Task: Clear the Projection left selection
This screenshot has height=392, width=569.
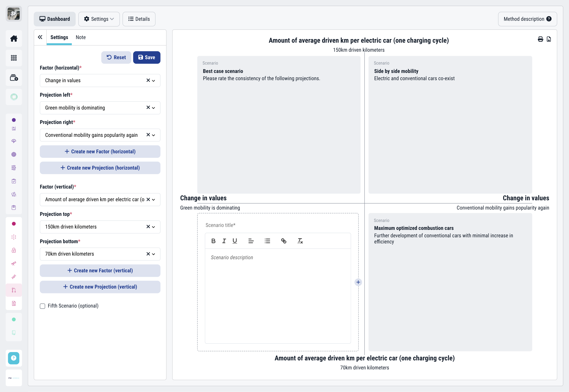Action: (148, 107)
